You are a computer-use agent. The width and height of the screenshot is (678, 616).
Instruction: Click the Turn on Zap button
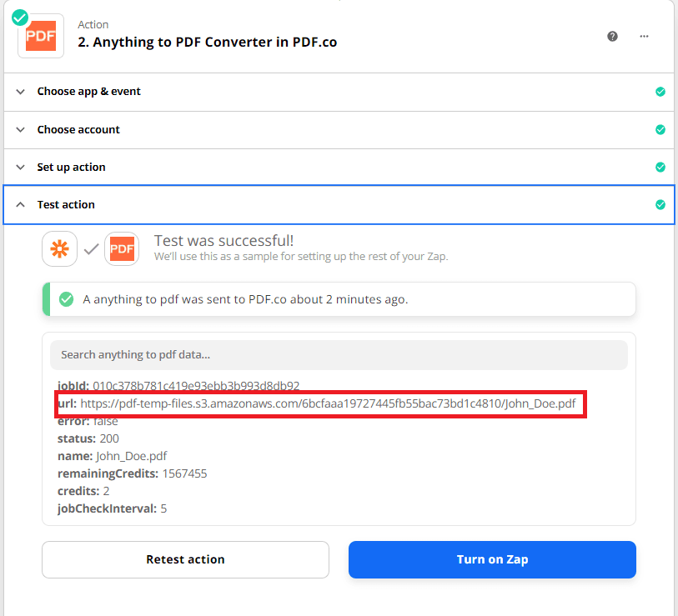click(492, 559)
